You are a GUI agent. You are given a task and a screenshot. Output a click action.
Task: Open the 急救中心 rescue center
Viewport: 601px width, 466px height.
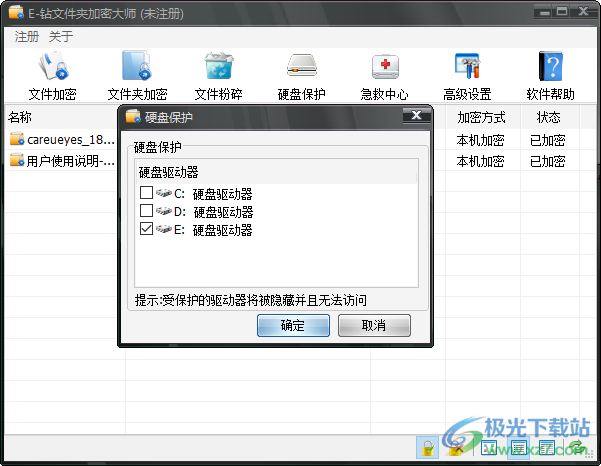[384, 76]
